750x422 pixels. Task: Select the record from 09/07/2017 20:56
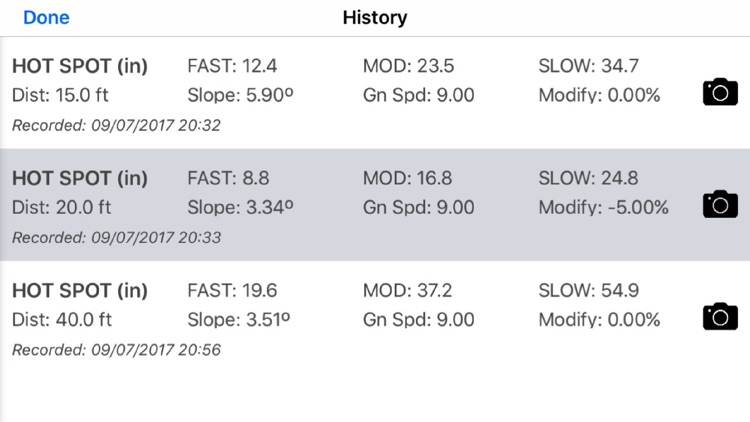point(375,317)
